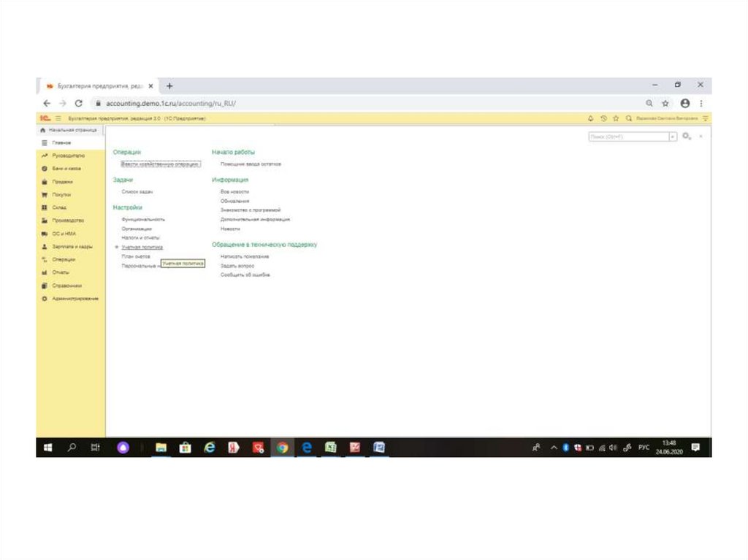
Task: Open 1C history clock icon
Action: point(603,118)
